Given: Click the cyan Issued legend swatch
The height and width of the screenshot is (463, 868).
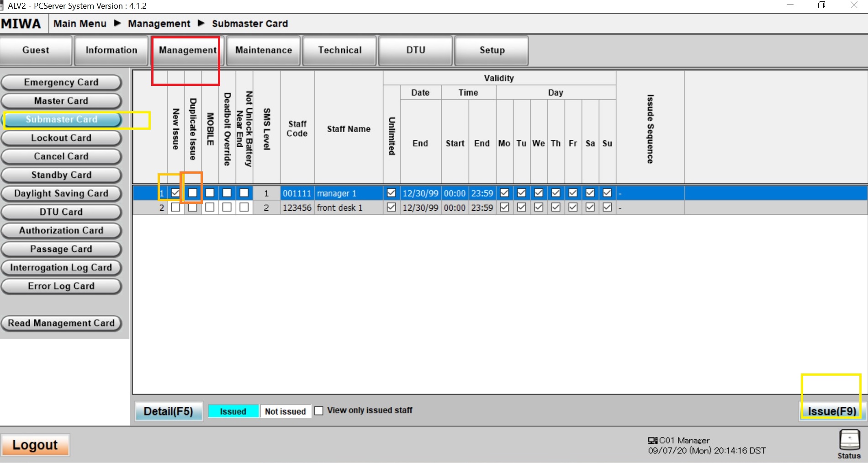Looking at the screenshot, I should tap(233, 411).
